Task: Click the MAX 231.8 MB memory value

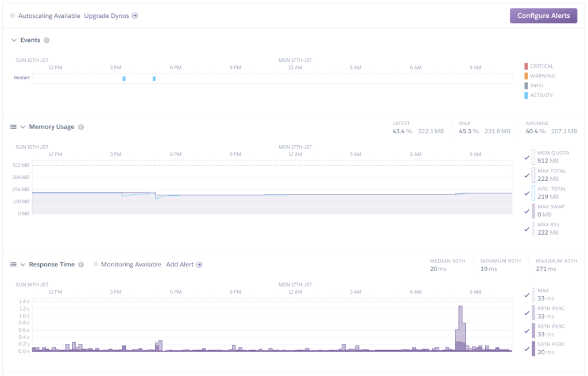Action: (497, 131)
